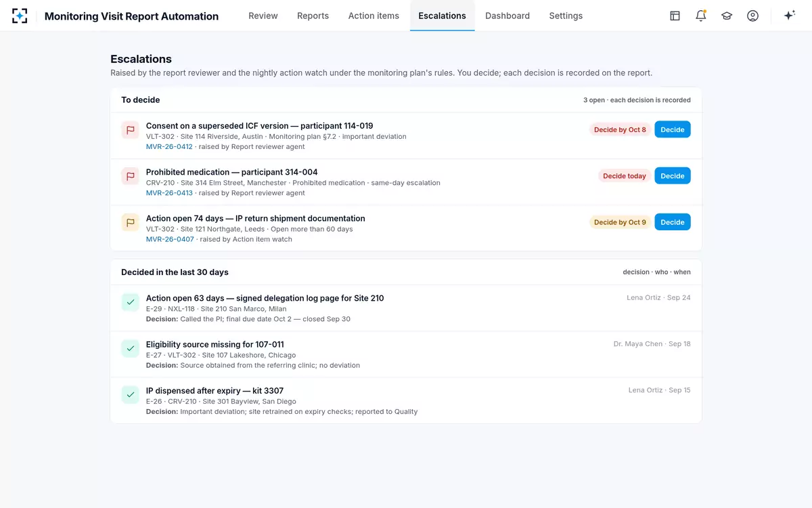
Task: Click the 'Called the PI' decision text
Action: tap(248, 319)
